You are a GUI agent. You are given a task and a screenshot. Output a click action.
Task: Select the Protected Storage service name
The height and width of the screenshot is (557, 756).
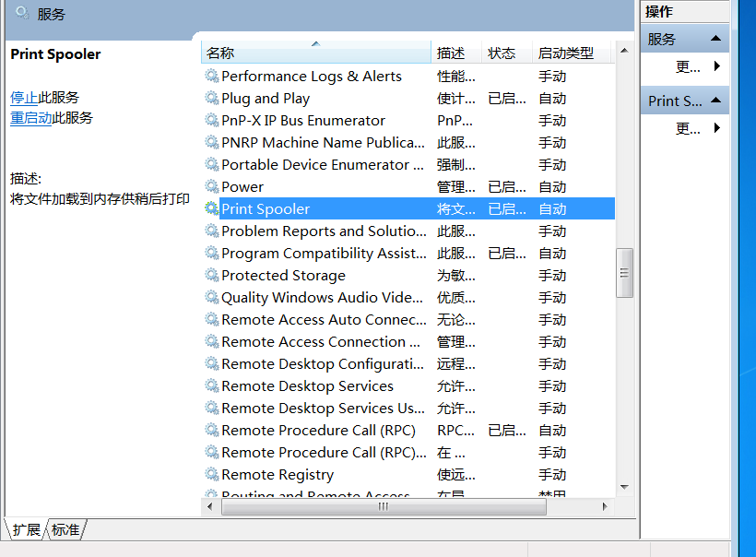(x=284, y=276)
